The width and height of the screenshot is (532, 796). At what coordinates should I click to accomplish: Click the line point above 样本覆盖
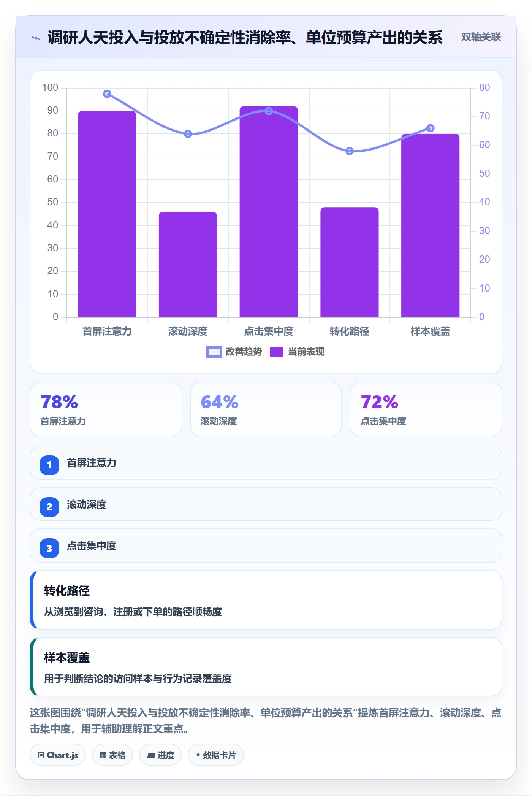(x=430, y=128)
